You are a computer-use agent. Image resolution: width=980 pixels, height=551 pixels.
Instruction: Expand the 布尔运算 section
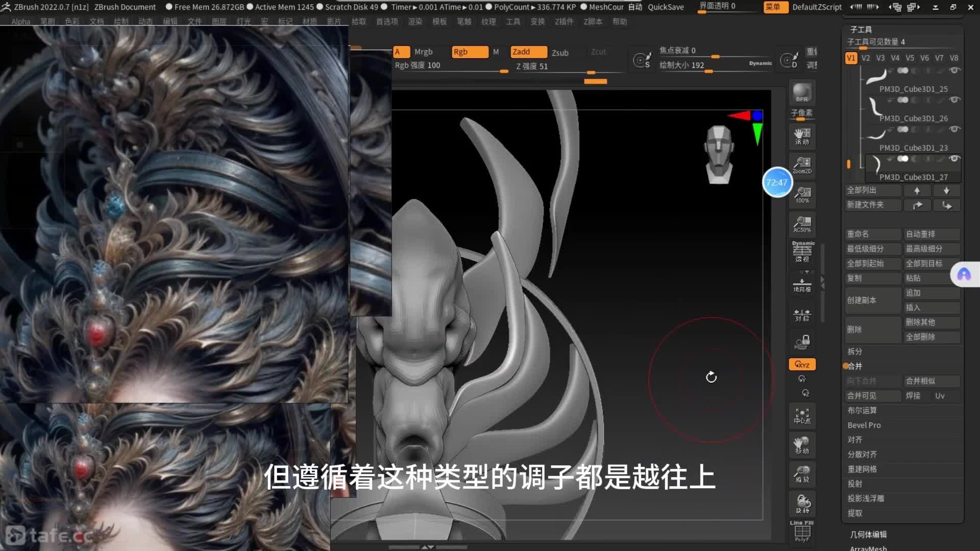click(x=862, y=410)
